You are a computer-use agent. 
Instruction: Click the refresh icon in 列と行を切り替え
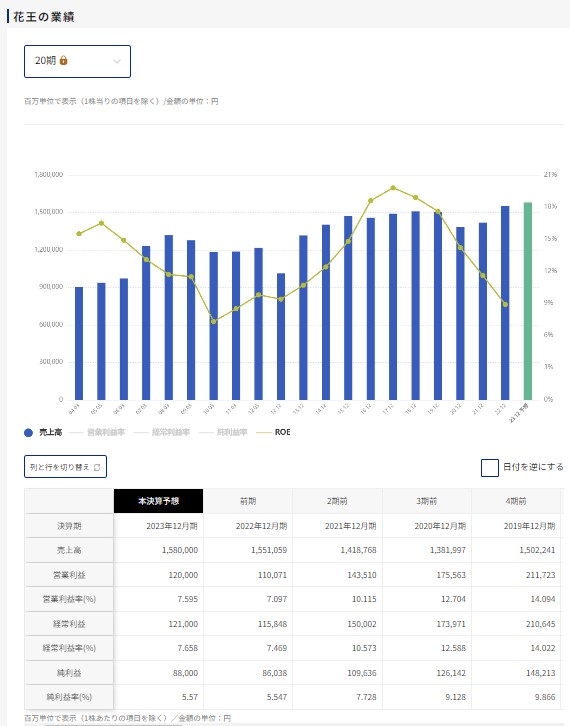point(97,467)
